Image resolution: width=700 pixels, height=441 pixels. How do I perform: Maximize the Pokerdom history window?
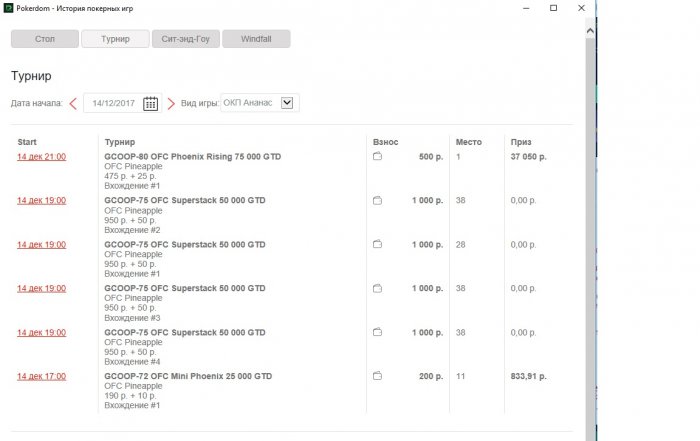[554, 8]
